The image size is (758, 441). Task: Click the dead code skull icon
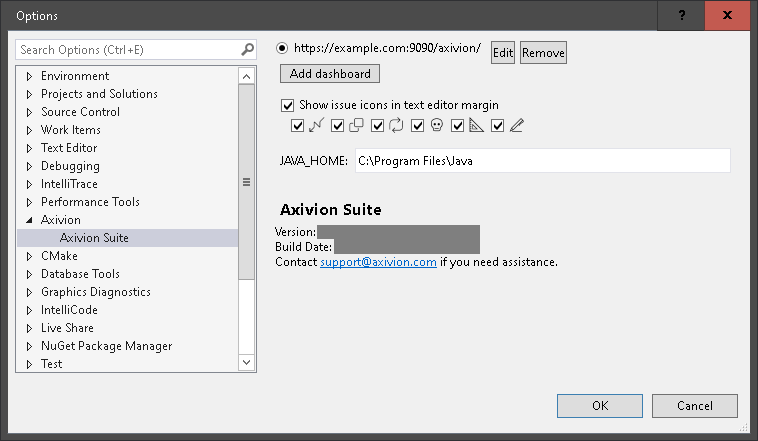[437, 126]
